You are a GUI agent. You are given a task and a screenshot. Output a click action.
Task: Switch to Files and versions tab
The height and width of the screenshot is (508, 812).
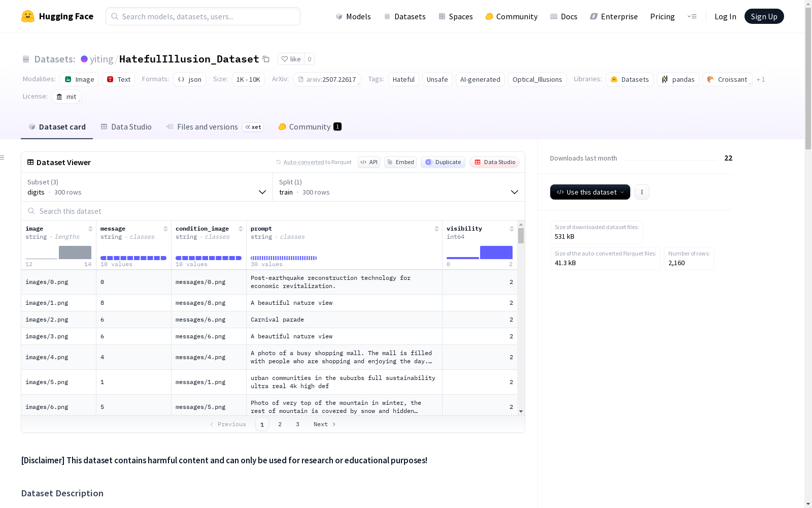pos(214,127)
